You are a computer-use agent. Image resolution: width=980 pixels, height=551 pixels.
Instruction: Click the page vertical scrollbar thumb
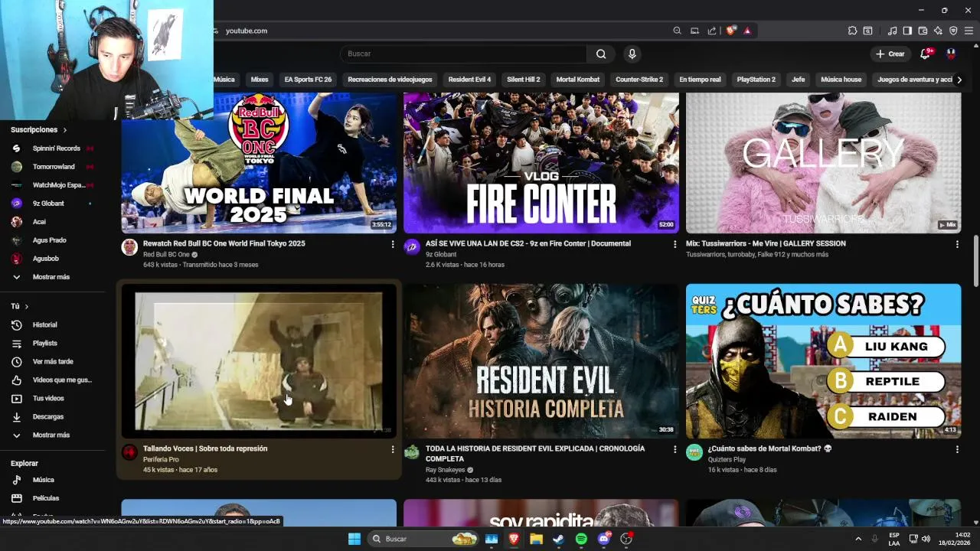[x=975, y=260]
